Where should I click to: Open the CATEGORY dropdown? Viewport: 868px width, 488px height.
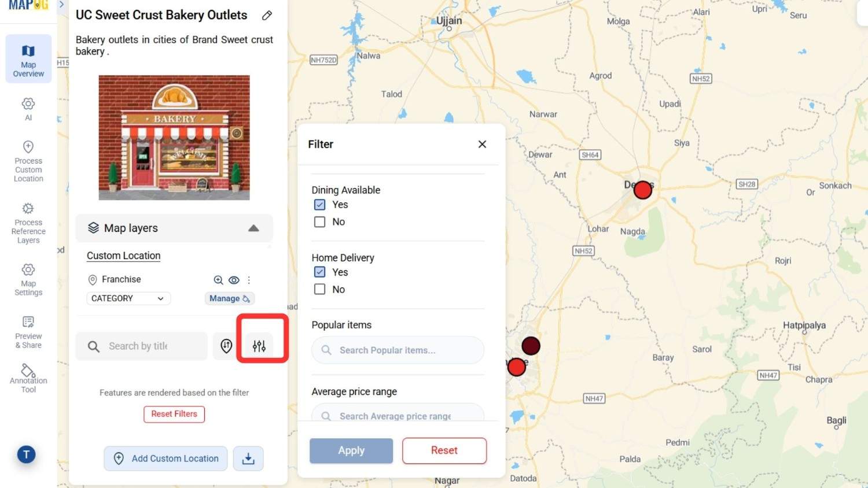click(x=128, y=298)
